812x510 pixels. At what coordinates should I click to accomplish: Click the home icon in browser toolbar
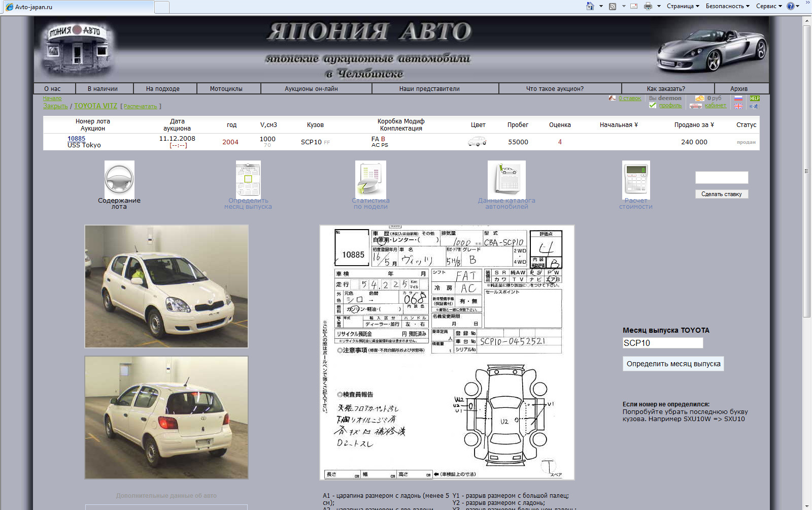coord(590,6)
